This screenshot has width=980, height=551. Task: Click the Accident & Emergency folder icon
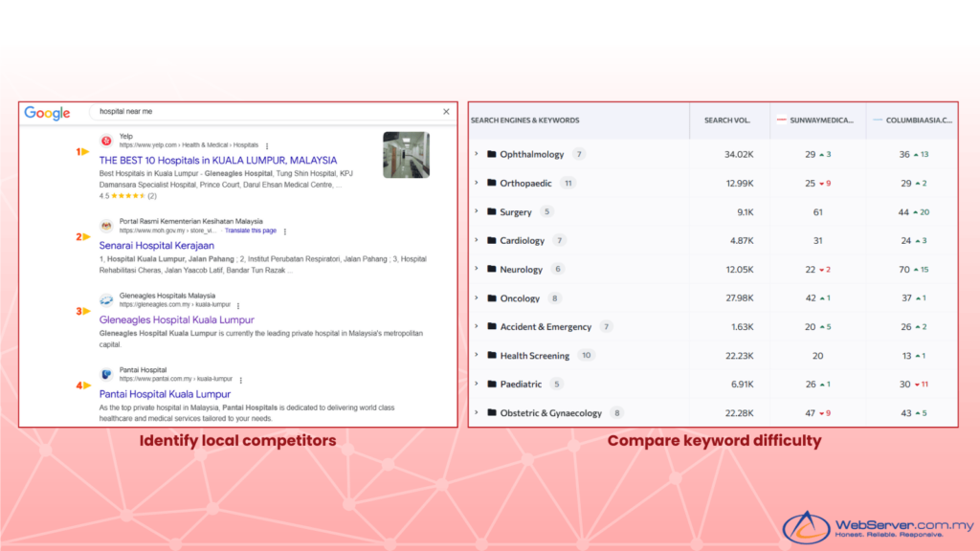(x=492, y=326)
